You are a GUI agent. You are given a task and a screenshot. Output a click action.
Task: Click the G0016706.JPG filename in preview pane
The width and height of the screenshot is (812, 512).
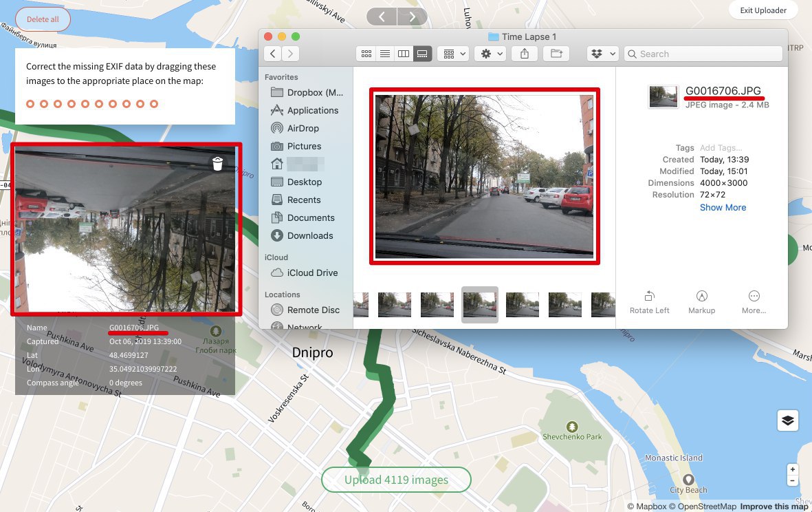[723, 91]
